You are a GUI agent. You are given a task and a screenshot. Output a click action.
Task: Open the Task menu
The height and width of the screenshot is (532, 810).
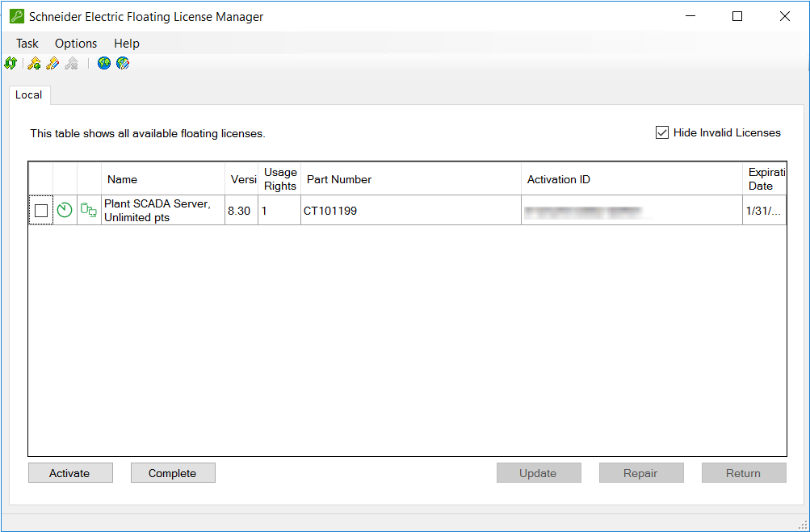click(27, 44)
